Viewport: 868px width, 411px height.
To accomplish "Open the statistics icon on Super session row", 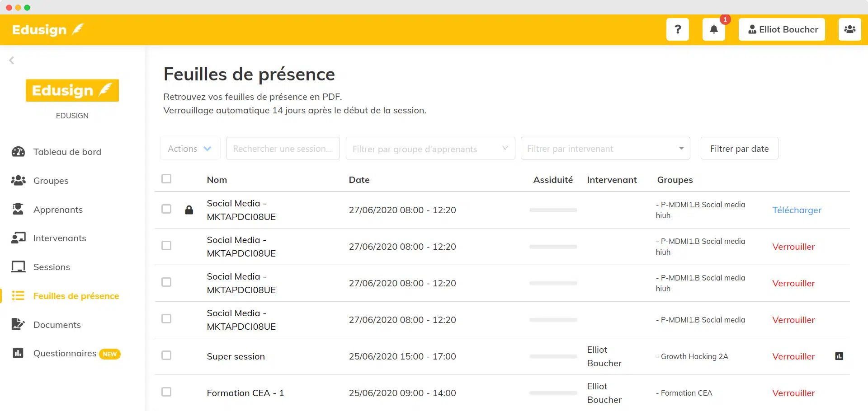I will 839,356.
